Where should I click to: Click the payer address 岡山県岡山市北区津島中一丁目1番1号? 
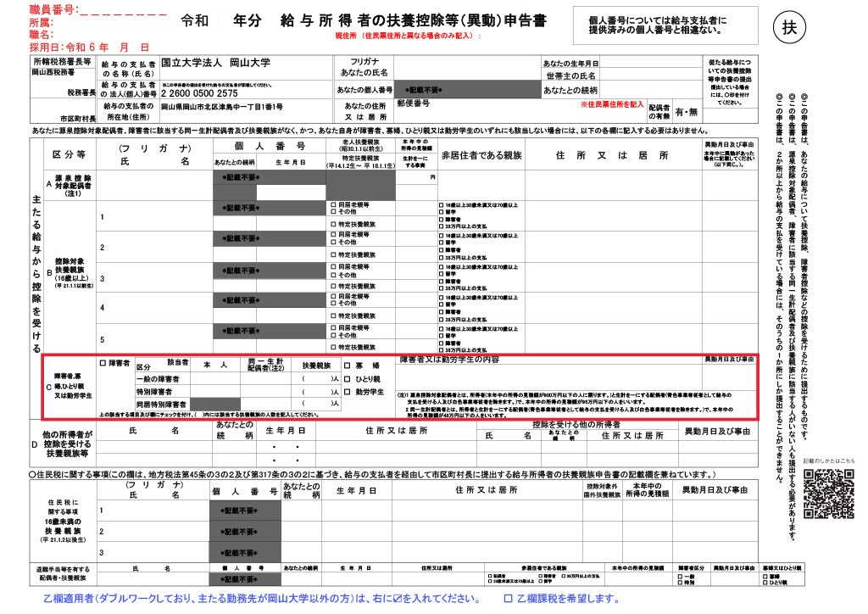pos(222,106)
